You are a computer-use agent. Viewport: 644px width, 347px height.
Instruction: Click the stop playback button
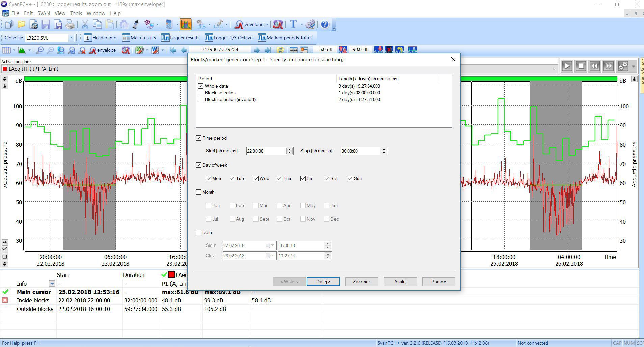581,66
